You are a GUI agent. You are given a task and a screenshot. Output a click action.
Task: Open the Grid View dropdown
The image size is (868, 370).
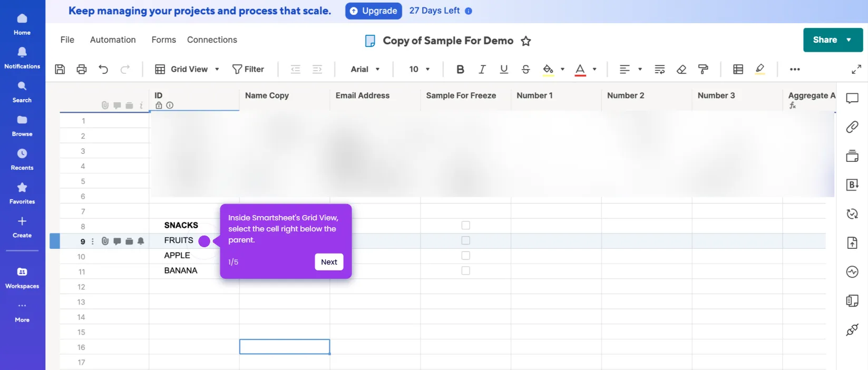[x=187, y=69]
